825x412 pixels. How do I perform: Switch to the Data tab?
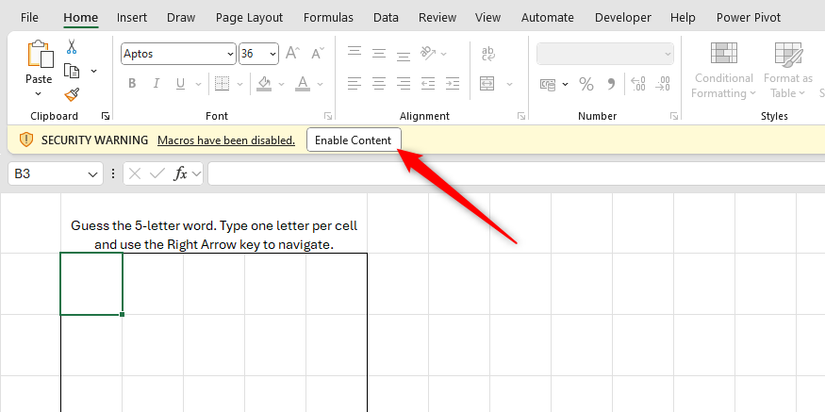click(x=386, y=17)
